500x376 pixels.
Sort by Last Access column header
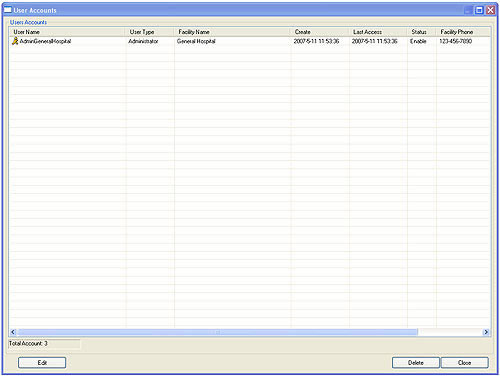point(378,32)
